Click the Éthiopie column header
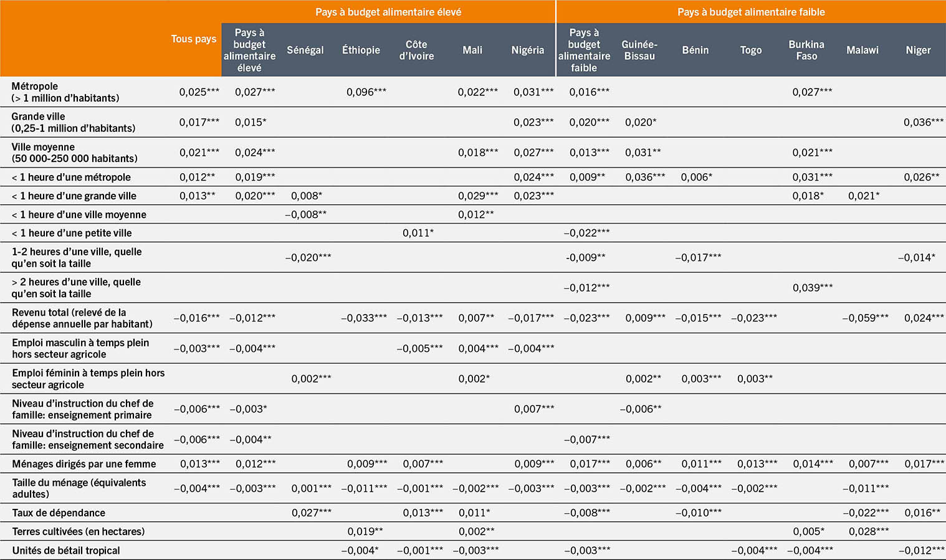The width and height of the screenshot is (946, 560). (x=361, y=50)
